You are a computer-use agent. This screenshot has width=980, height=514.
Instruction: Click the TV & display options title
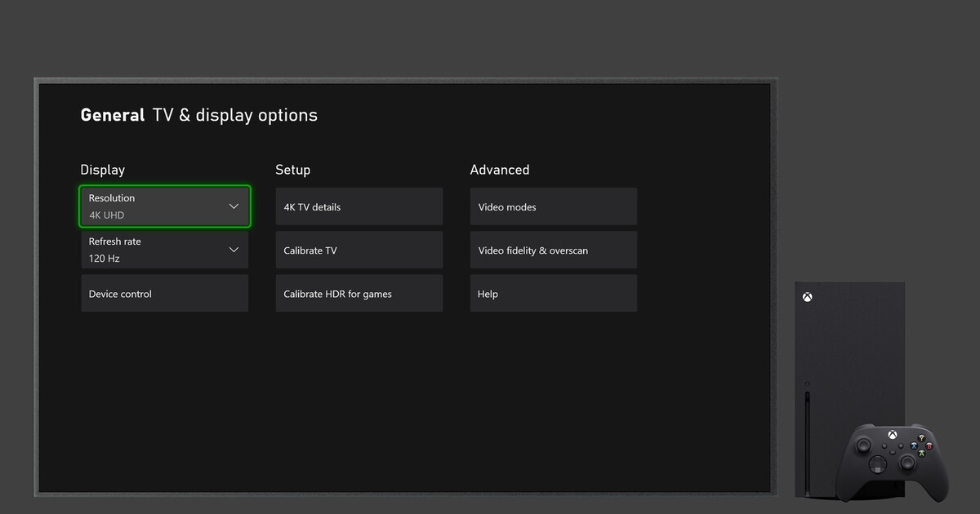235,115
